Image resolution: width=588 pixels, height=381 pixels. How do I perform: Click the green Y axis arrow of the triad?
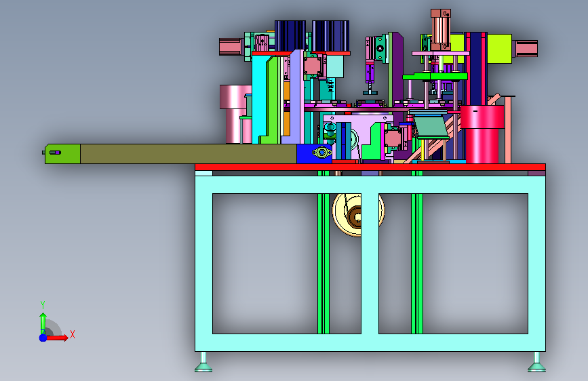pyautogui.click(x=43, y=323)
